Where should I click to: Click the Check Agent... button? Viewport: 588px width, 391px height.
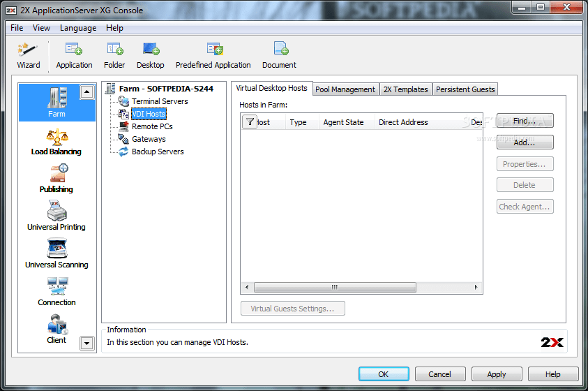tap(525, 207)
